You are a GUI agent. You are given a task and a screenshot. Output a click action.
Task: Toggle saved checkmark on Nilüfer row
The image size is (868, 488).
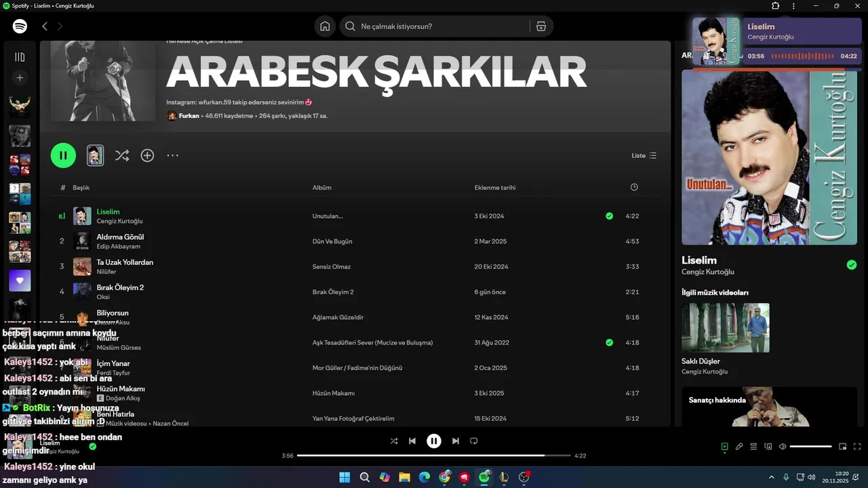click(609, 343)
